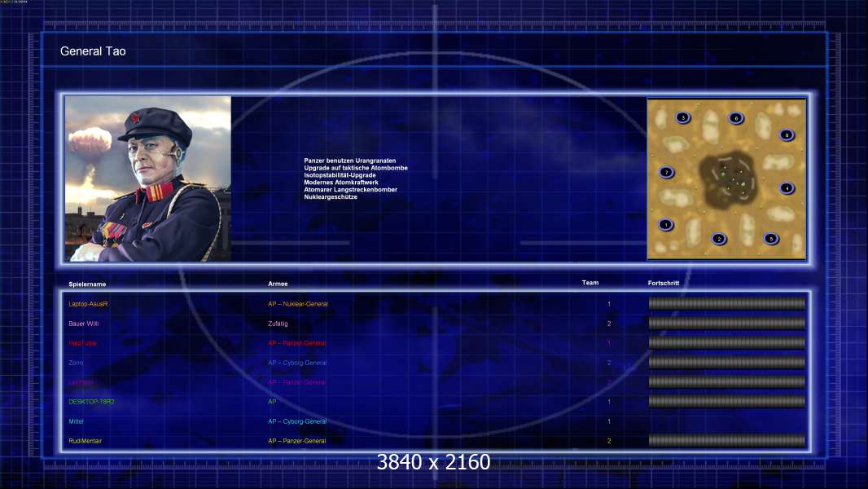Click 'Upgrade auf taktische Atombombe' line
The height and width of the screenshot is (489, 868).
tap(356, 168)
